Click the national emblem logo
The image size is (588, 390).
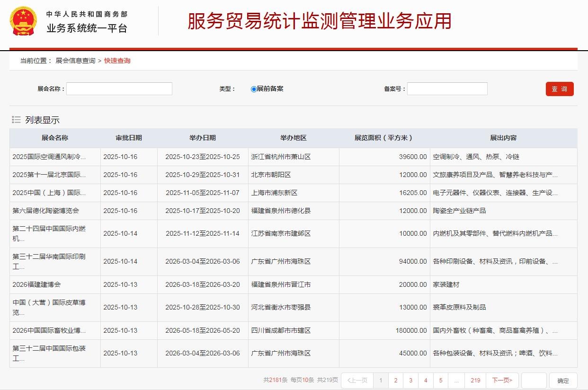tap(23, 21)
